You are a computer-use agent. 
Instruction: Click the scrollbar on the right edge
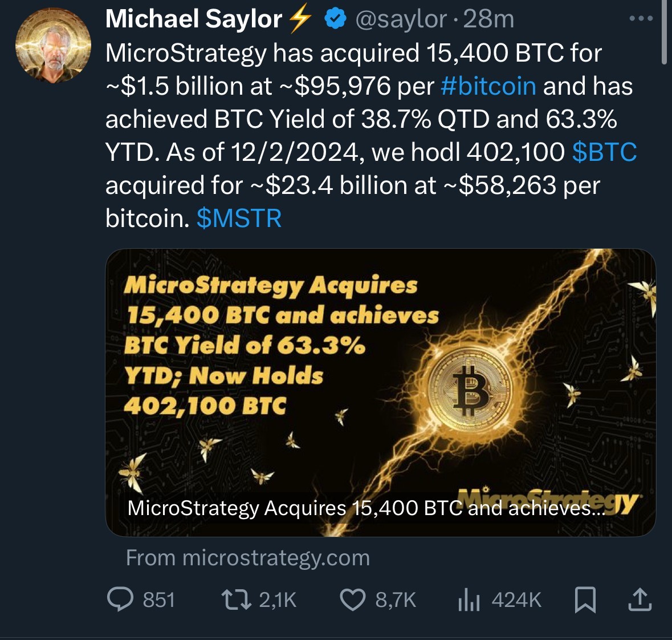664,31
